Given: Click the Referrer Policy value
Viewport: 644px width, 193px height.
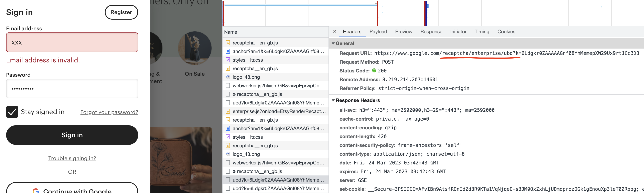Looking at the screenshot, I should point(423,88).
